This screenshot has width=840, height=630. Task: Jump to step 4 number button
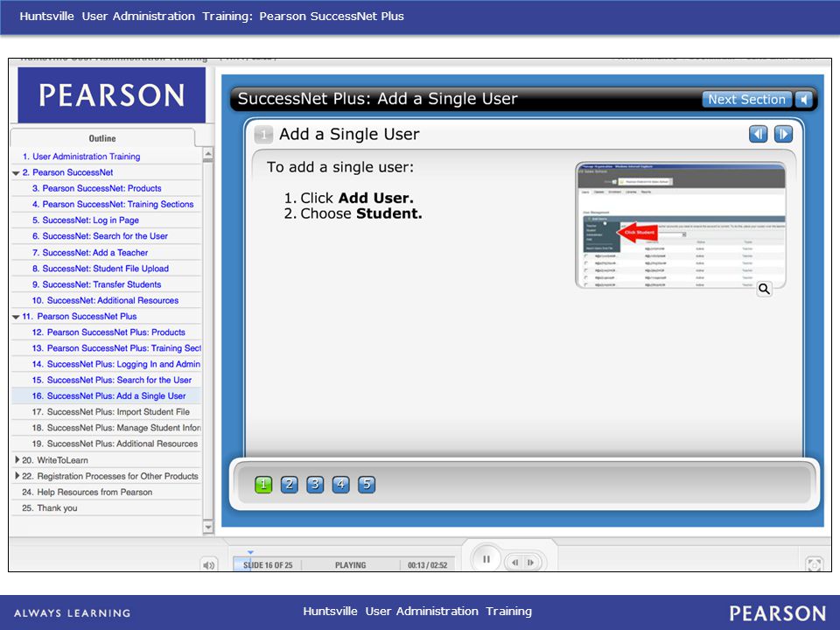pyautogui.click(x=340, y=485)
